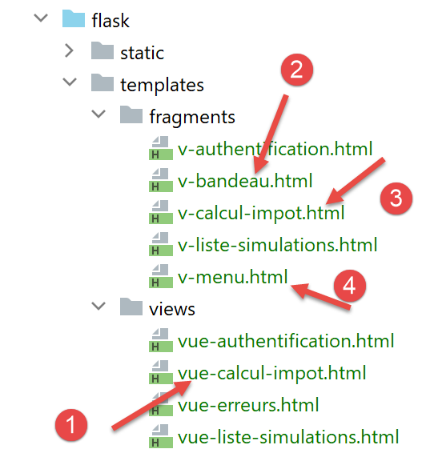Open vue-liste-simulations.html file
The height and width of the screenshot is (453, 426).
click(288, 437)
